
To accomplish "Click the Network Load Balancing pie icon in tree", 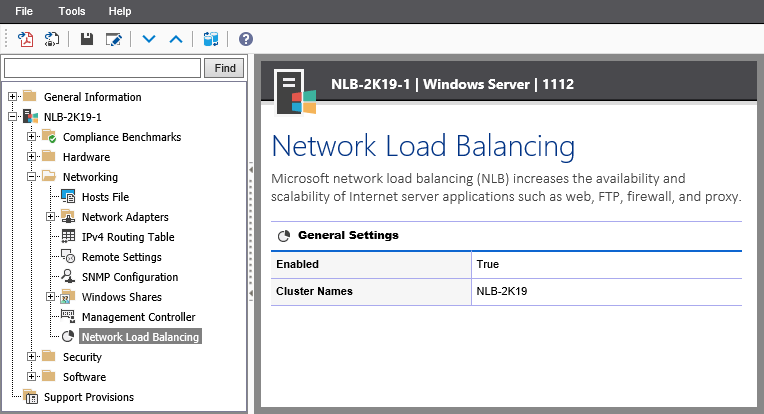I will 68,336.
